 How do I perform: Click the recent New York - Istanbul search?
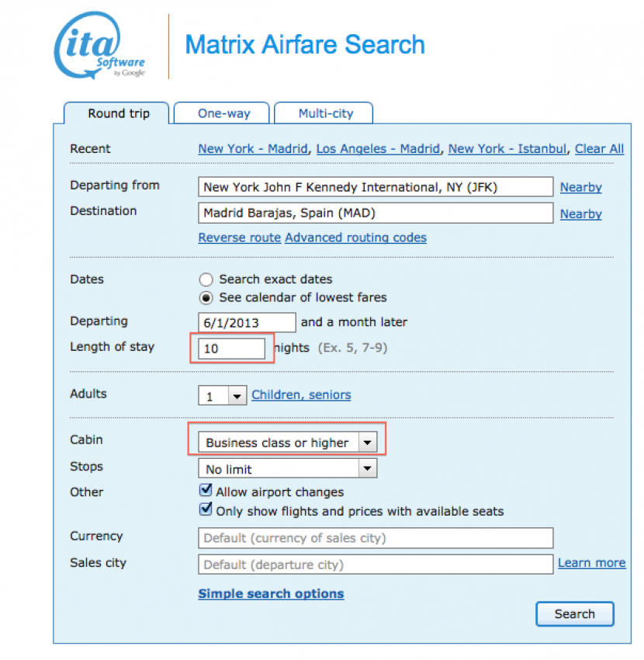[507, 149]
